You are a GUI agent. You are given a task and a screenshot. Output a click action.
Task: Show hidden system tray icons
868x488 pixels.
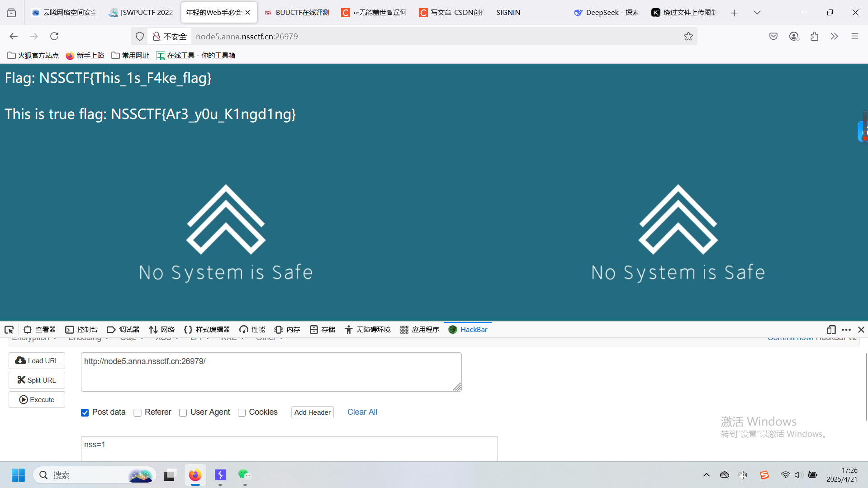(x=706, y=475)
